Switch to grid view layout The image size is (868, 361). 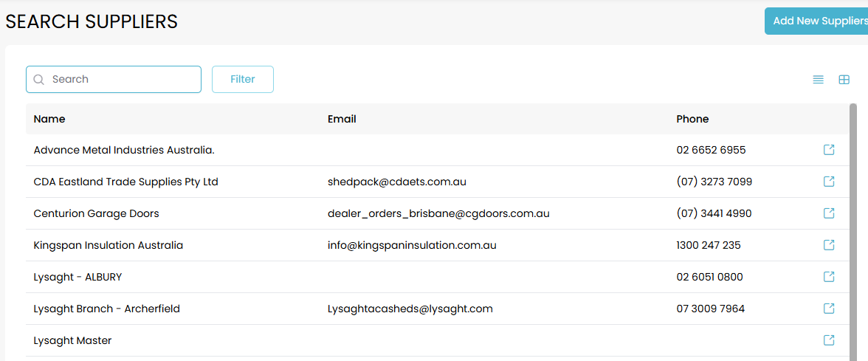[x=844, y=80]
